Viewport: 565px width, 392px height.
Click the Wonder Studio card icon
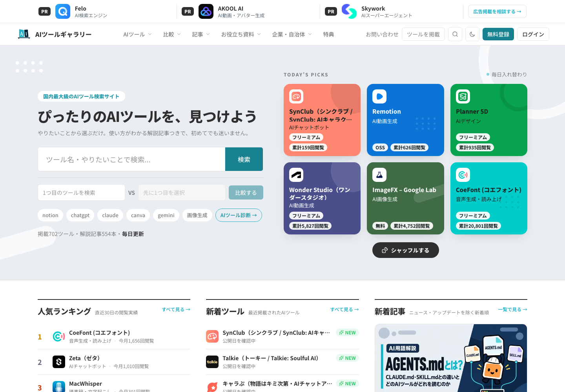pos(296,175)
